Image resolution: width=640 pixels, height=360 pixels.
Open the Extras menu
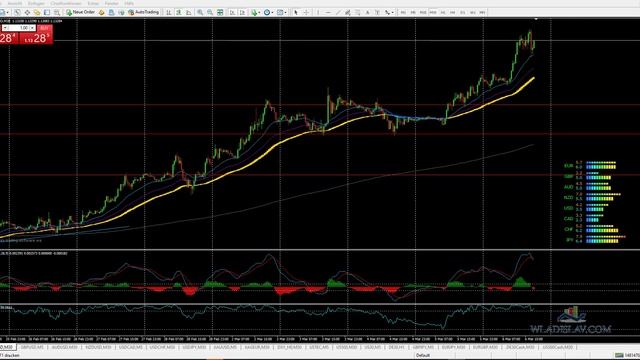pyautogui.click(x=93, y=3)
